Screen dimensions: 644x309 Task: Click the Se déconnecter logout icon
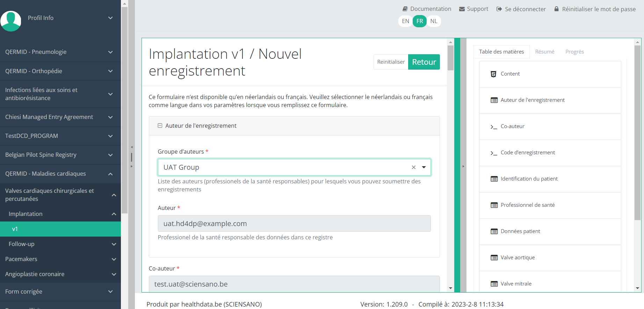pyautogui.click(x=499, y=9)
